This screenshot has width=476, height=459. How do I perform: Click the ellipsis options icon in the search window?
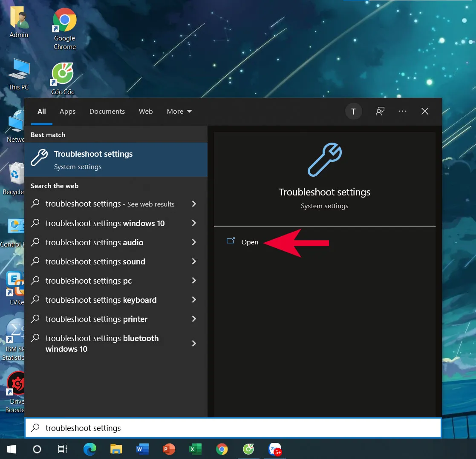tap(402, 111)
